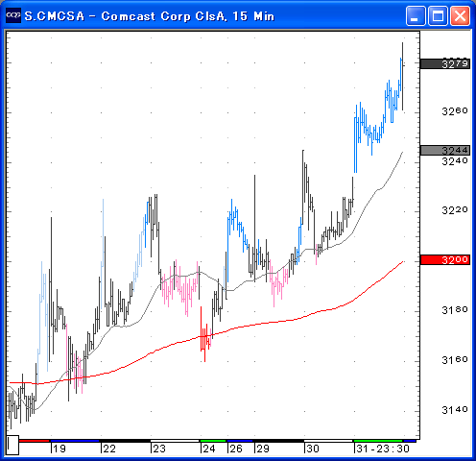This screenshot has width=476, height=461.
Task: Click the 3140 price scale value
Action: [x=455, y=410]
